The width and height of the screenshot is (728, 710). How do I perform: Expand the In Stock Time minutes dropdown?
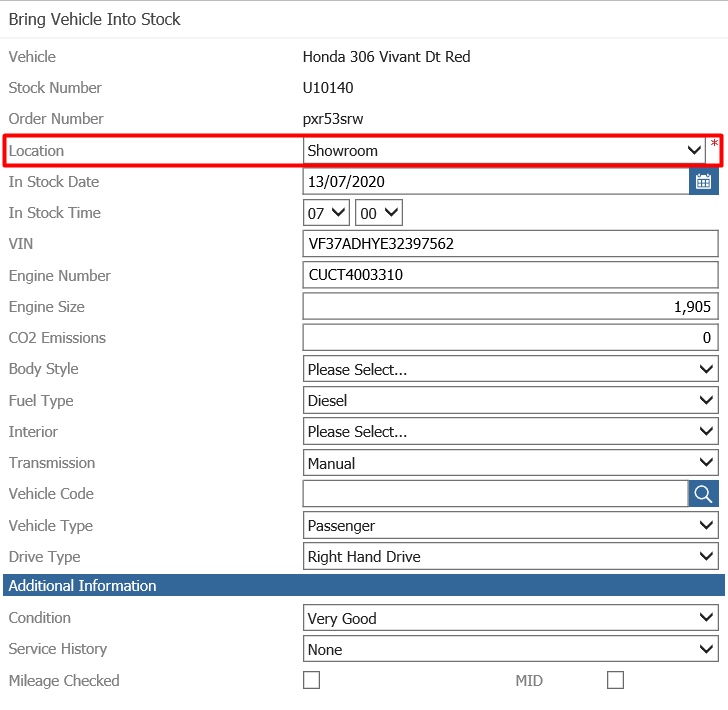click(379, 213)
